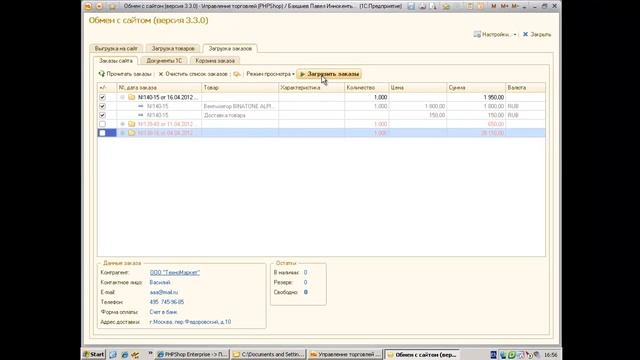The height and width of the screenshot is (360, 640).
Task: Uncheck the order №140-15 от 16.04.2012 checkbox
Action: click(102, 97)
